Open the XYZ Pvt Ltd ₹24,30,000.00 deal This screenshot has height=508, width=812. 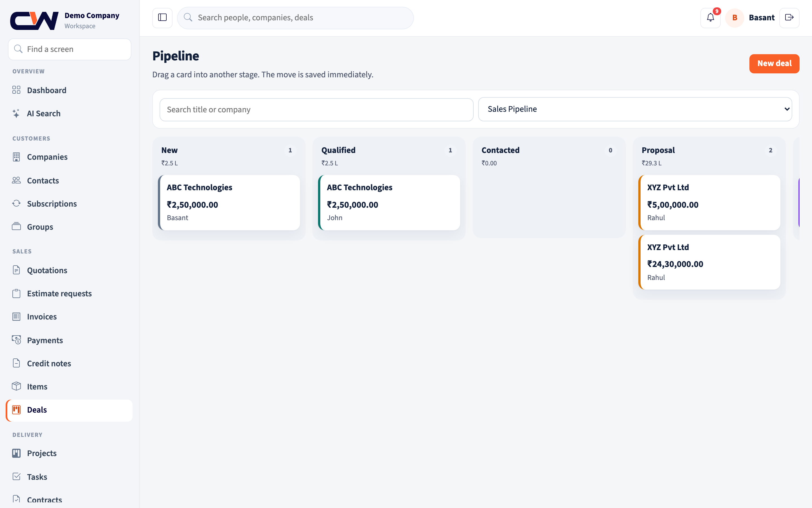[709, 262]
